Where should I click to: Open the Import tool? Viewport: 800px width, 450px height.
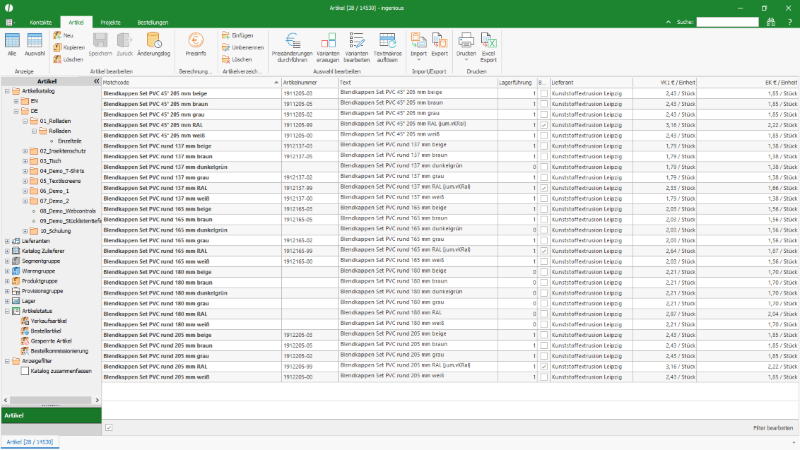click(418, 44)
